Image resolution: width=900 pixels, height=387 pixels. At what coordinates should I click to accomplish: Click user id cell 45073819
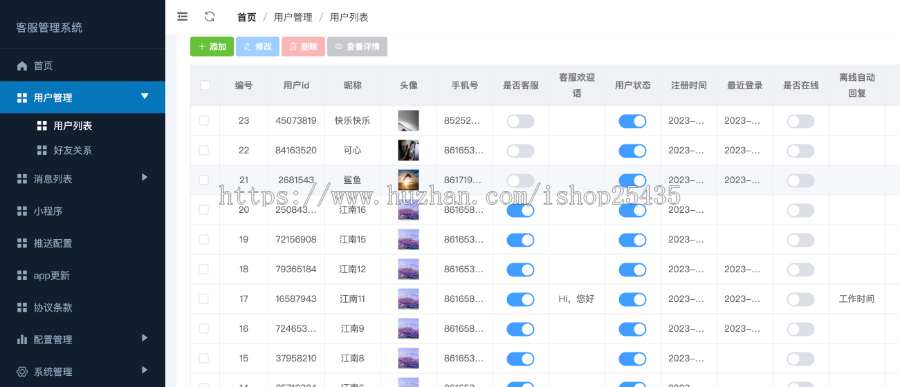coord(296,121)
